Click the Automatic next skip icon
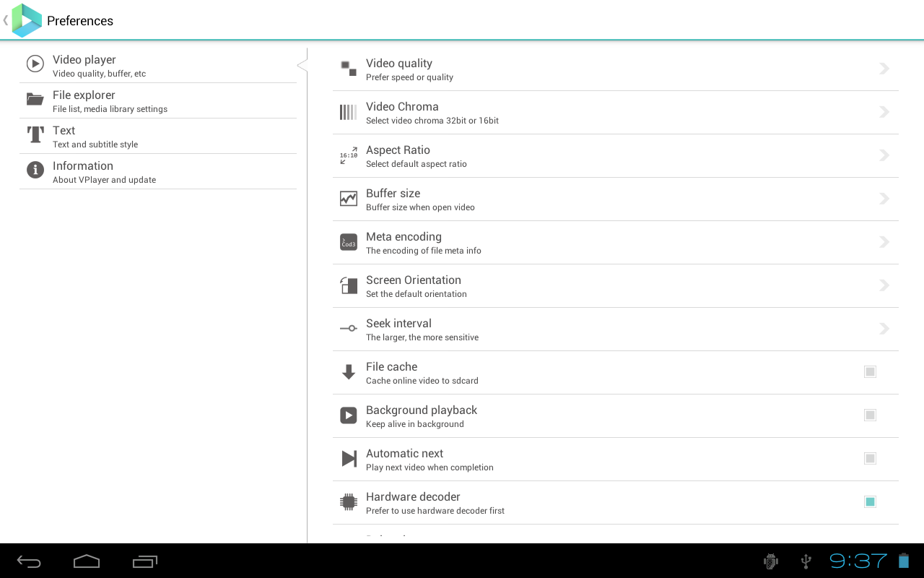The width and height of the screenshot is (924, 578). (348, 458)
